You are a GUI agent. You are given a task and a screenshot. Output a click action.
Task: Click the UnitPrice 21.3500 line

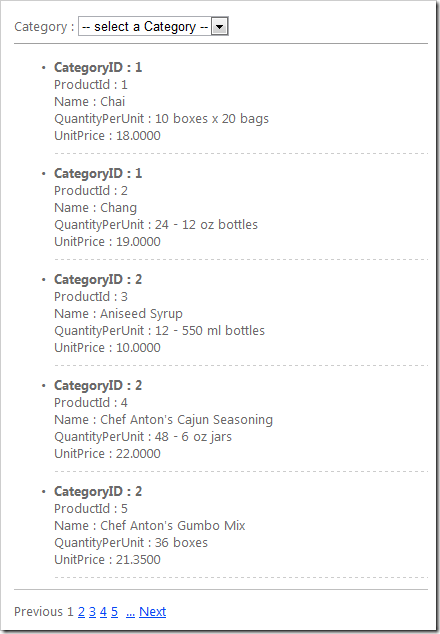(107, 560)
